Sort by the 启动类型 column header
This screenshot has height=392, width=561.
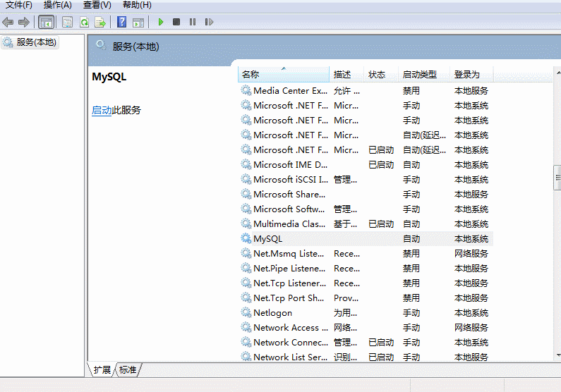pos(424,75)
